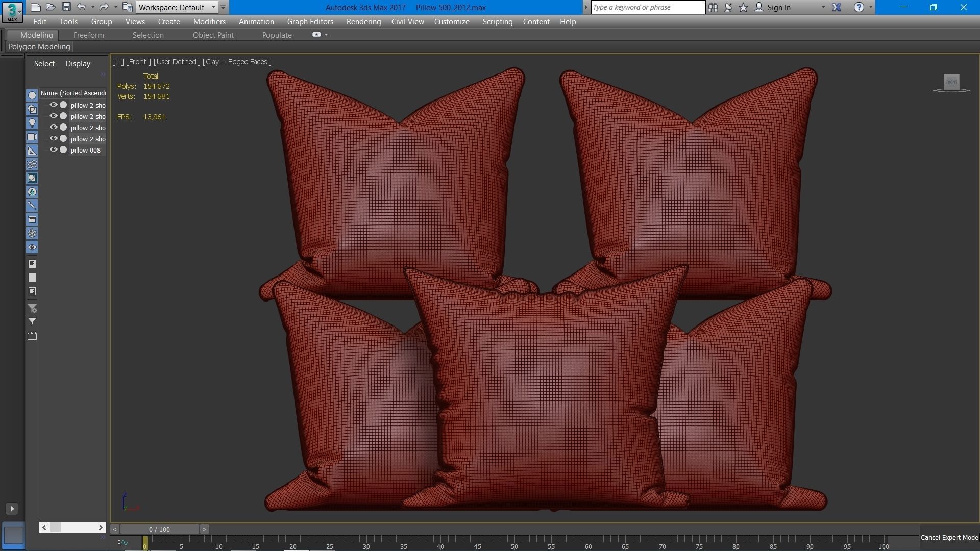Click Cancel Expert Mode button
This screenshot has height=551, width=980.
pyautogui.click(x=949, y=537)
